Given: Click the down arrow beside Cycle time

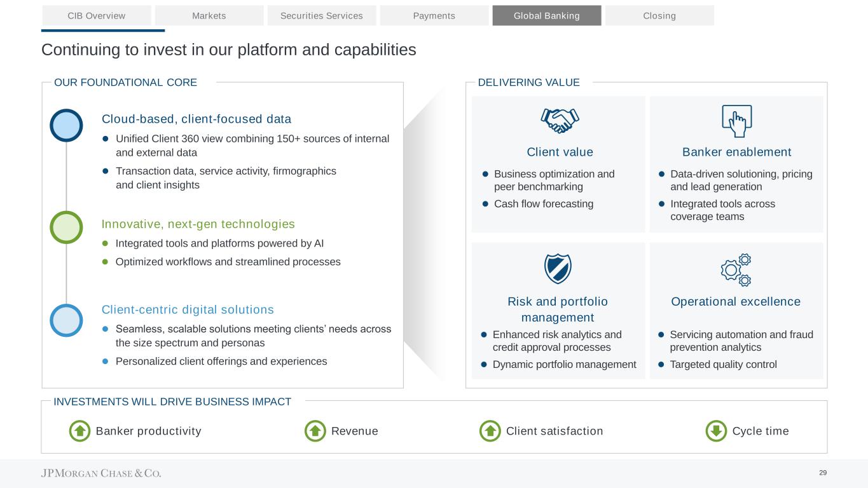Looking at the screenshot, I should (717, 431).
